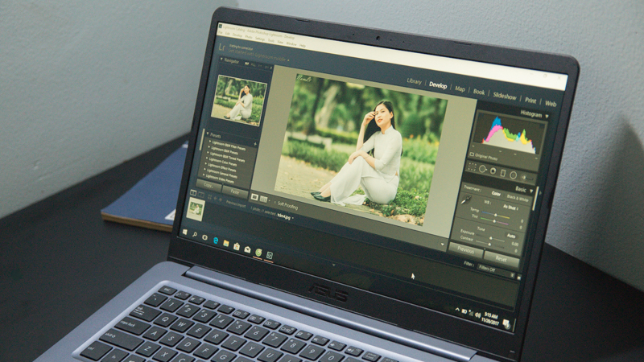Open the Mail app from taskbar
The height and width of the screenshot is (362, 644).
click(x=247, y=249)
